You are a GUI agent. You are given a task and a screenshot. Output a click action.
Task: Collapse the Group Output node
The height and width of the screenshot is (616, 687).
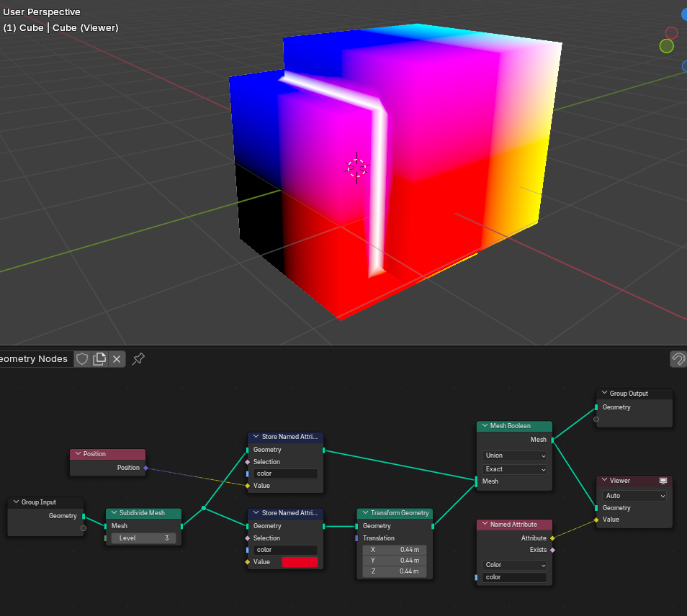[x=605, y=393]
